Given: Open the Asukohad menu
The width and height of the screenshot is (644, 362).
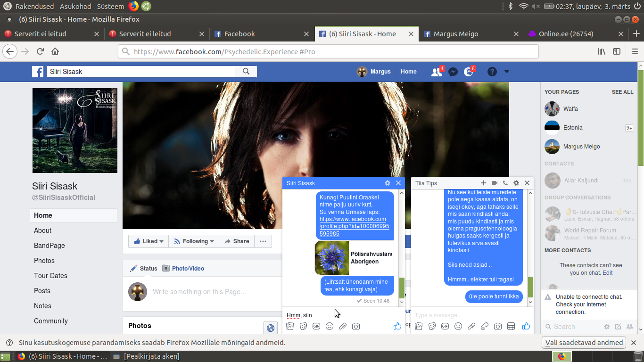Looking at the screenshot, I should 75,7.
